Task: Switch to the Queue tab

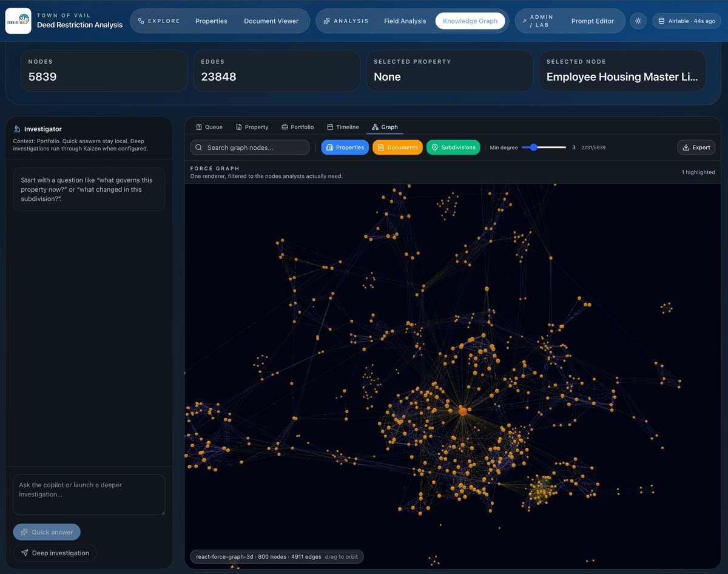Action: pos(209,127)
